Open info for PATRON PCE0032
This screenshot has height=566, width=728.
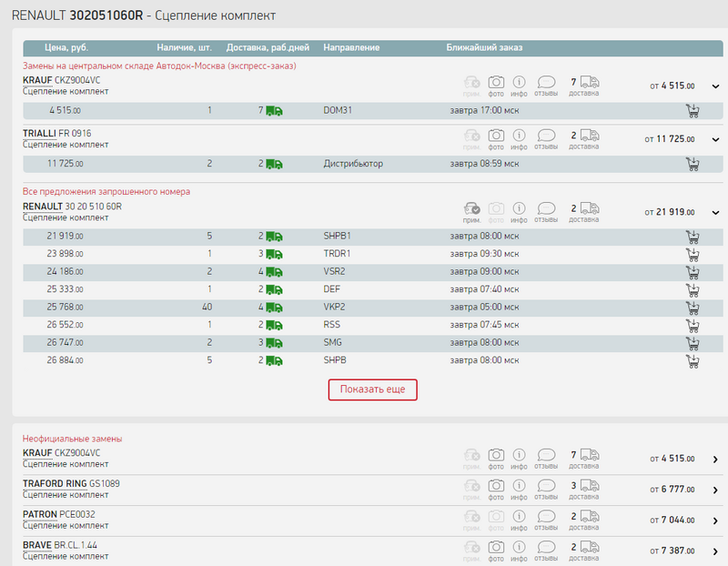pyautogui.click(x=519, y=521)
